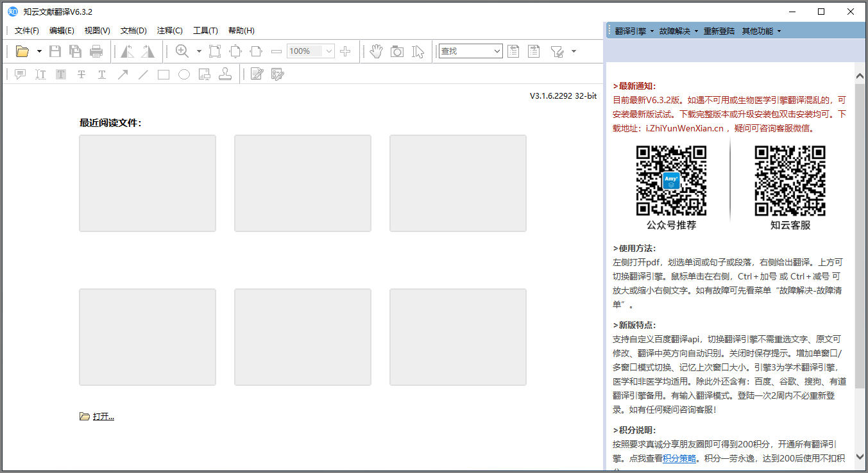The height and width of the screenshot is (473, 868).
Task: Click the 知云客服 QR code
Action: [x=790, y=181]
